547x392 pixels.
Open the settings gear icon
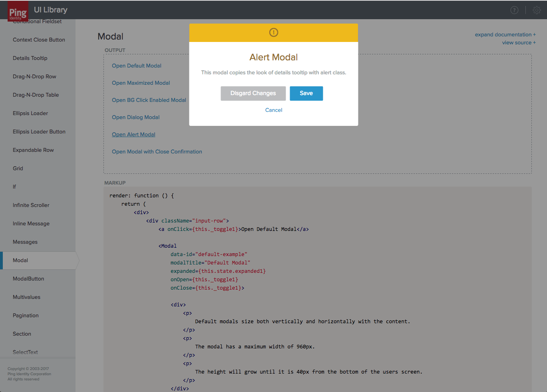point(537,10)
